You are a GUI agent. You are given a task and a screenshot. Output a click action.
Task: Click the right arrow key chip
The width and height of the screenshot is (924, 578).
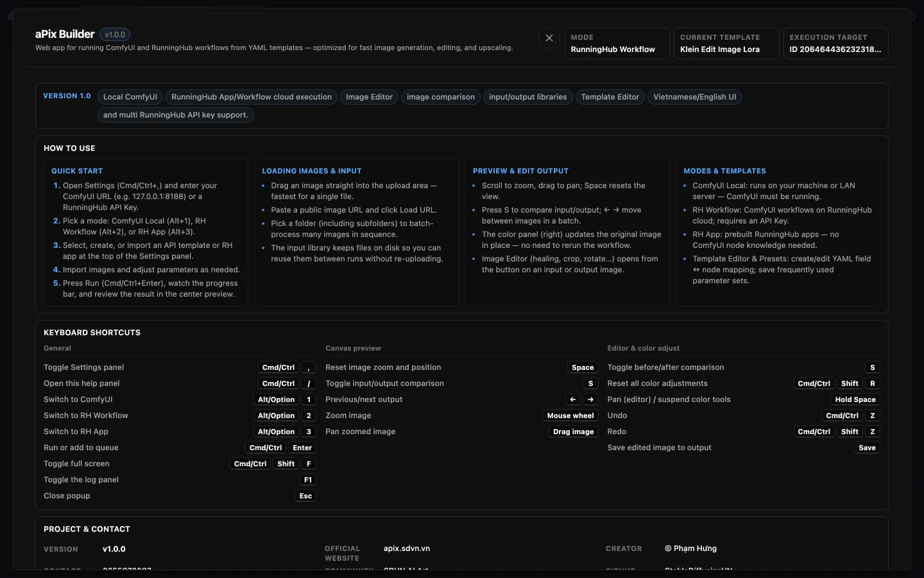coord(591,399)
